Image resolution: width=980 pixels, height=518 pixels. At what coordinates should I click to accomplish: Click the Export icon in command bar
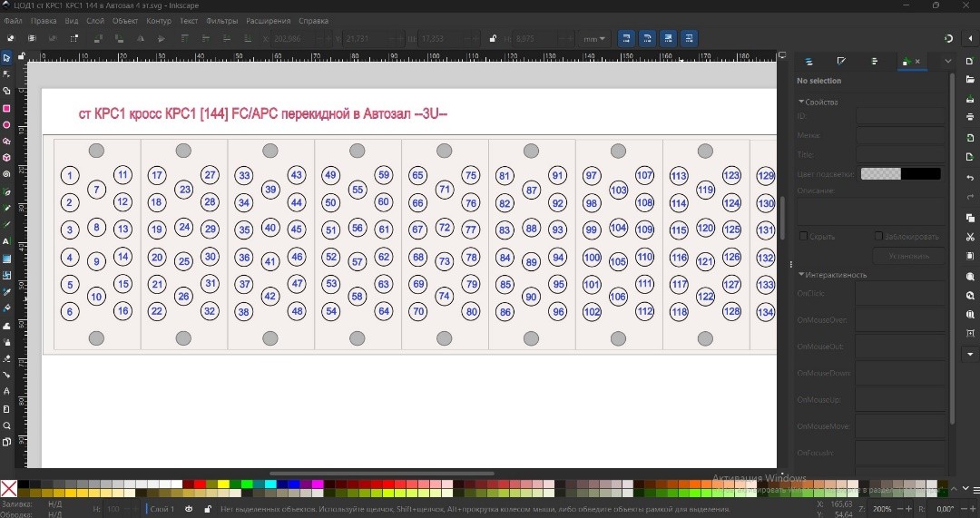[970, 157]
